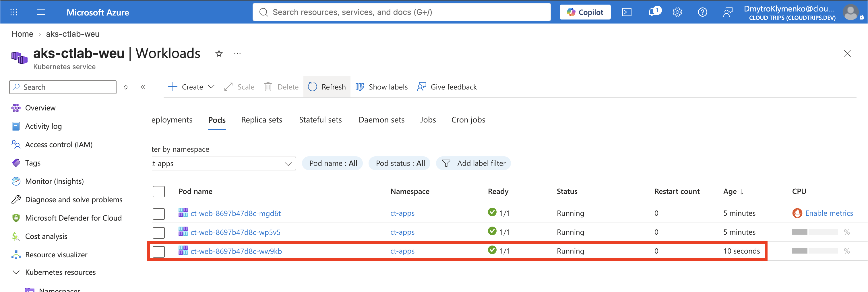Check the ct-web-8697b47d8c-mgd6t row checkbox
The image size is (868, 292).
(159, 213)
